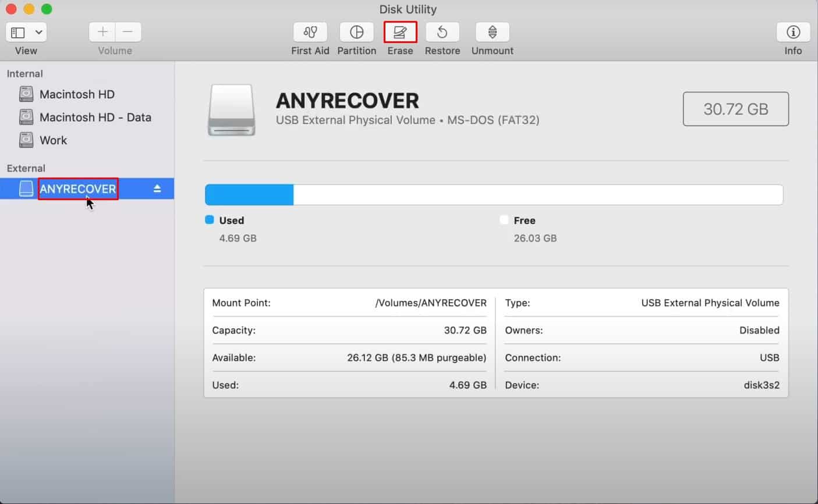Click the Device value disk3s2
This screenshot has height=504, width=818.
click(x=762, y=385)
